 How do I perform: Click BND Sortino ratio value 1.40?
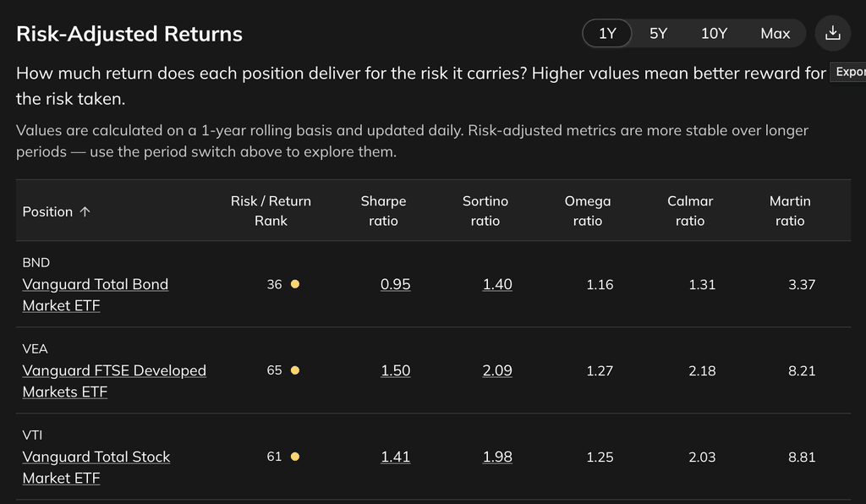pyautogui.click(x=497, y=284)
